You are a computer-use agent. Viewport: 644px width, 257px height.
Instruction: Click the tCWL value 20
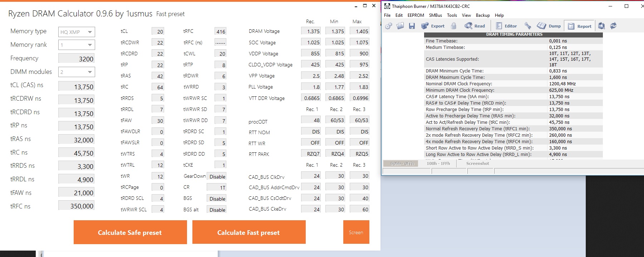tap(220, 54)
